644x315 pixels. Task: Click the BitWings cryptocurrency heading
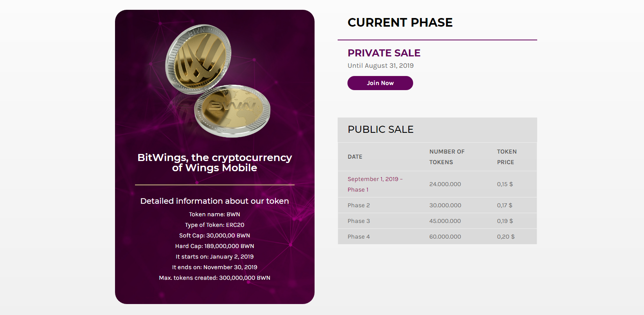tap(214, 163)
